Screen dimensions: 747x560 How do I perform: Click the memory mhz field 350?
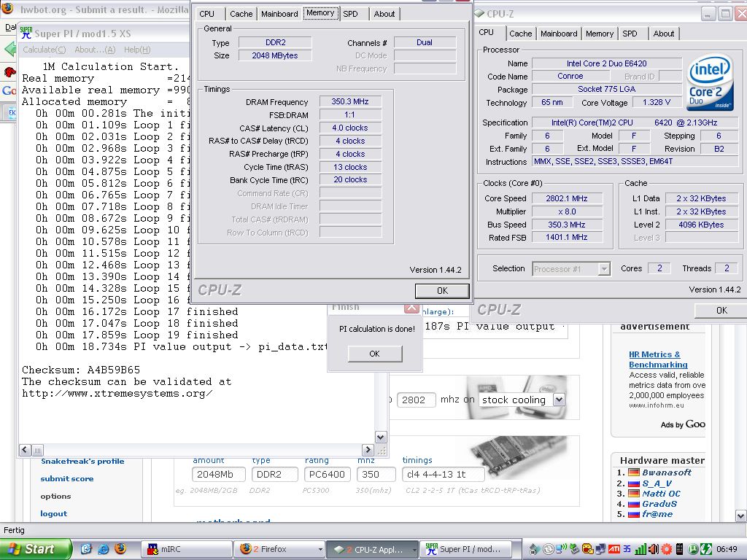pos(376,474)
